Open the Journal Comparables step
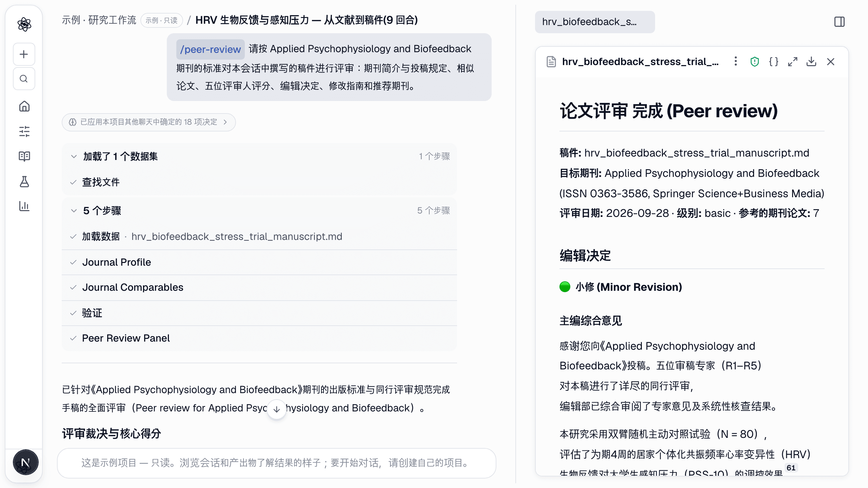The image size is (868, 488). coord(259,287)
